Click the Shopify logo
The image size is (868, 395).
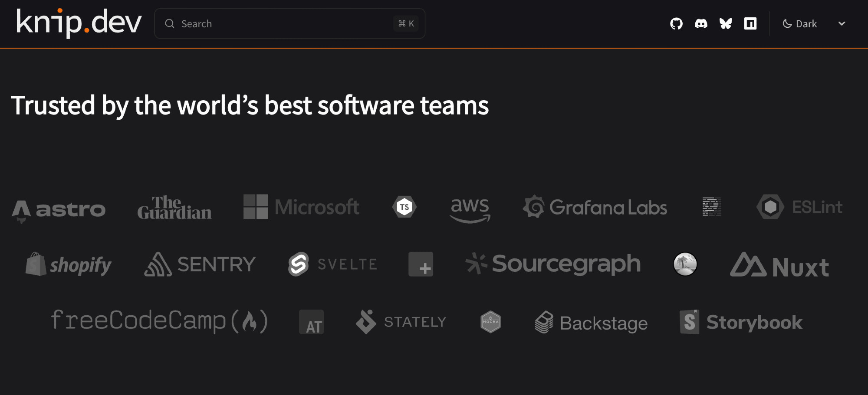click(x=69, y=264)
